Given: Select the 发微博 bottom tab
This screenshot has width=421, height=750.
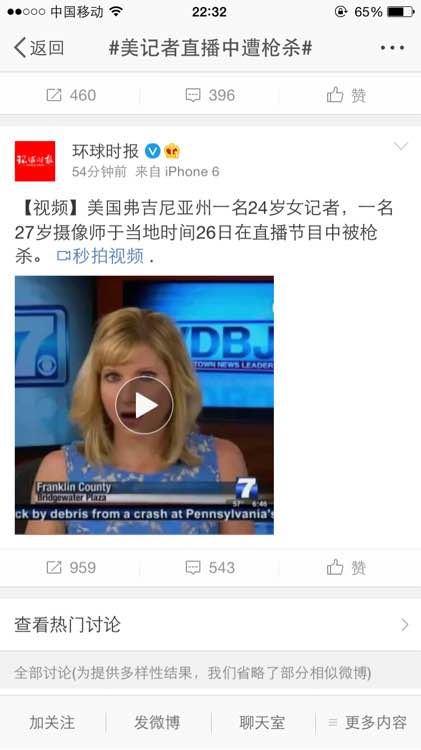Looking at the screenshot, I should pyautogui.click(x=157, y=722).
